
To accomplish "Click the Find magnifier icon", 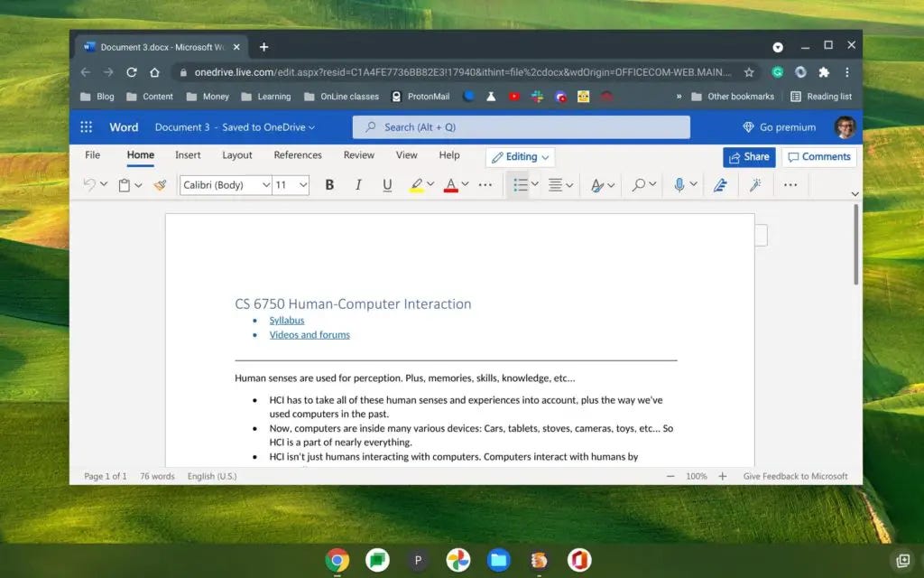I will [638, 185].
